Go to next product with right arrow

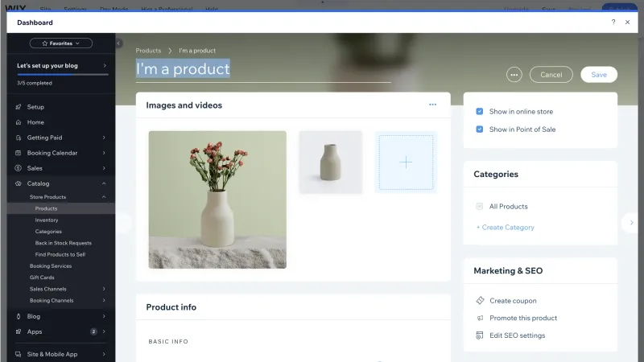[631, 223]
